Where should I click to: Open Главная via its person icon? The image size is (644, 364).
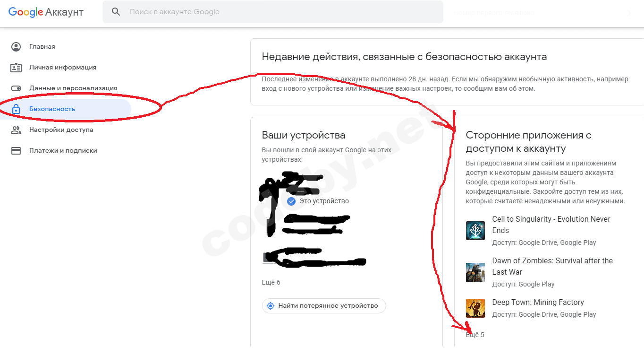(x=16, y=46)
